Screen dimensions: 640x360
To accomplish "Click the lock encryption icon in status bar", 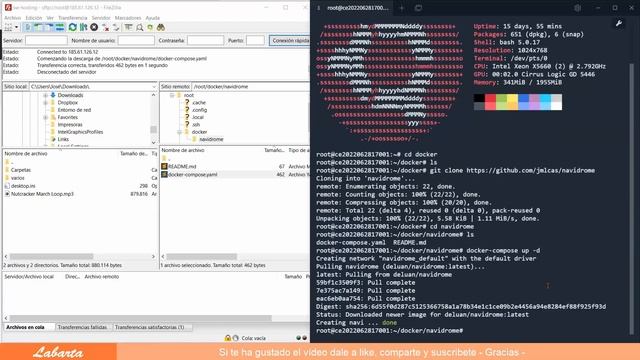I will coord(228,338).
